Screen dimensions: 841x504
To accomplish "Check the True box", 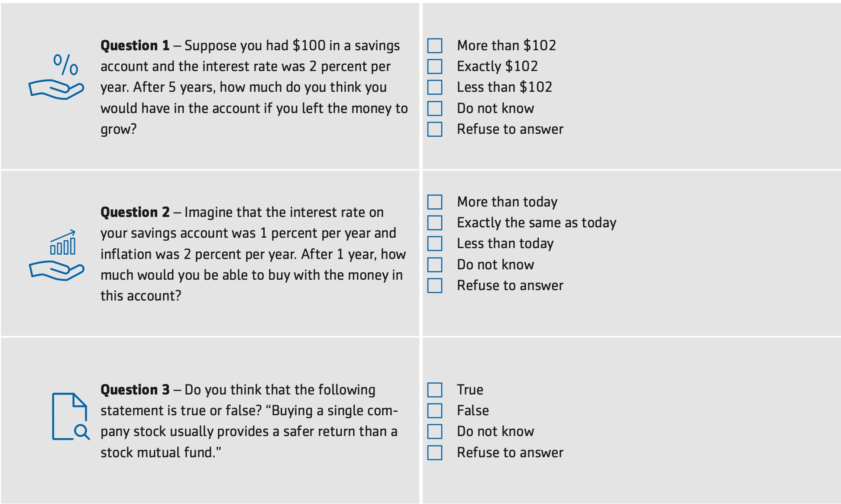I will pyautogui.click(x=435, y=390).
